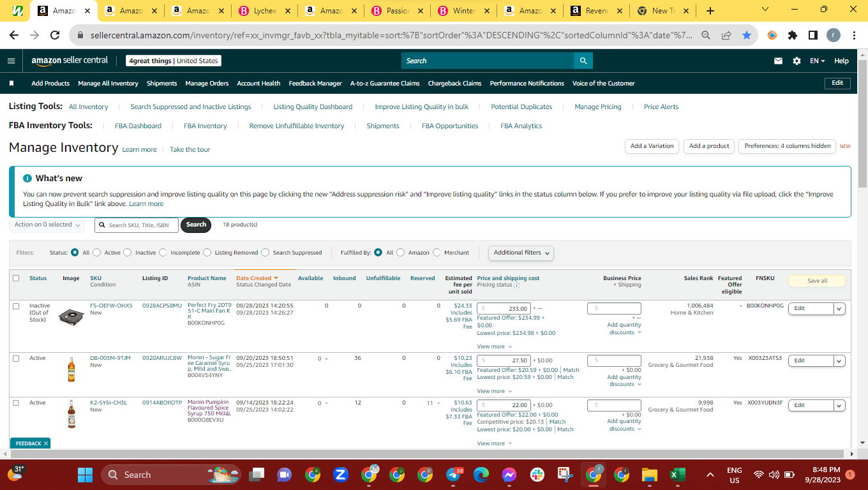
Task: Switch to the New Tab browser tab
Action: point(662,11)
